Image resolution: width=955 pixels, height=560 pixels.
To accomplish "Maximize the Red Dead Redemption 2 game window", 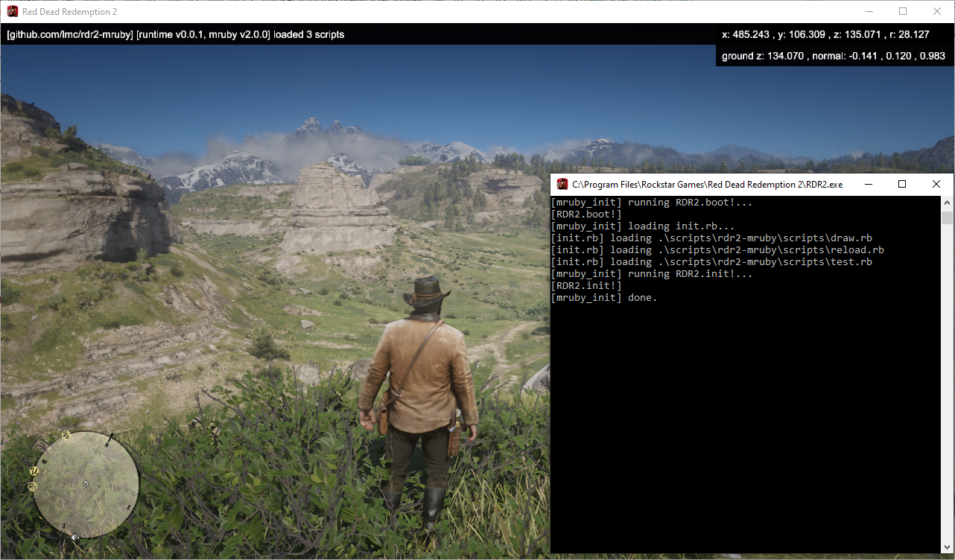I will (903, 11).
